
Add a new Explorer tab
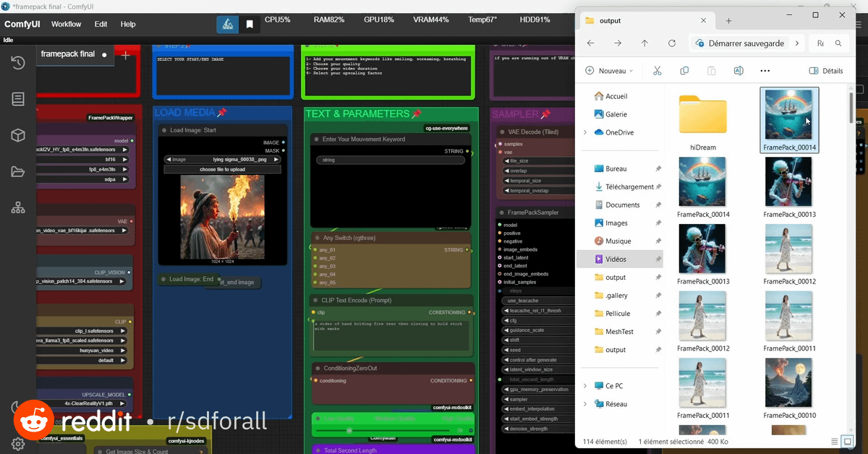click(728, 21)
